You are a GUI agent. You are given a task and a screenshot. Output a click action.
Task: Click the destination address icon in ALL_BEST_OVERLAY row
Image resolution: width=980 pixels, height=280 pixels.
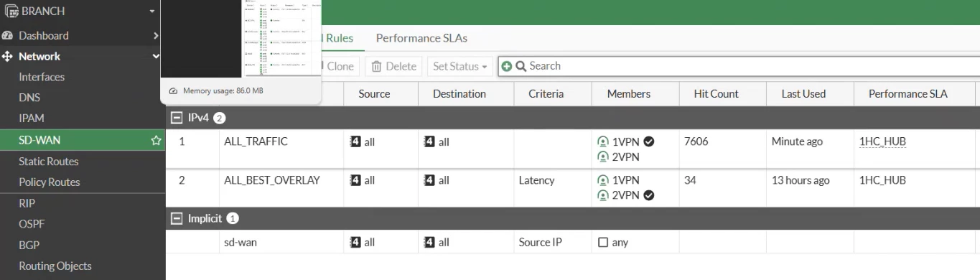(x=429, y=180)
